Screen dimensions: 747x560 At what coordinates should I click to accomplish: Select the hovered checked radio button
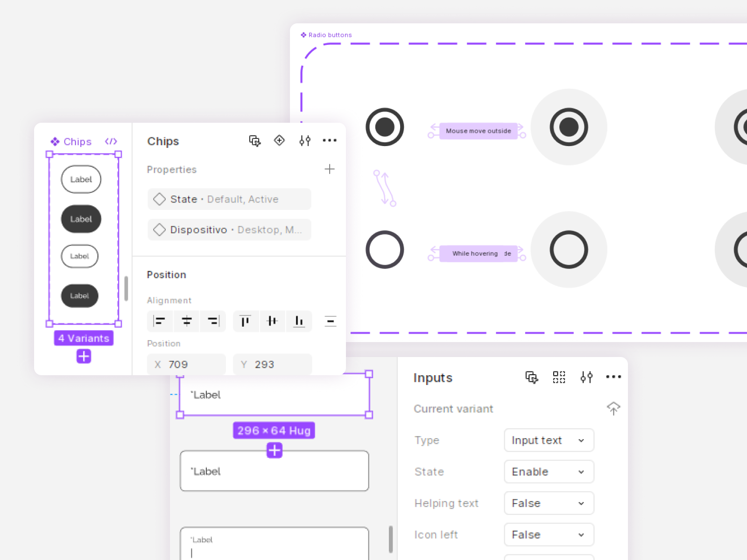[568, 127]
